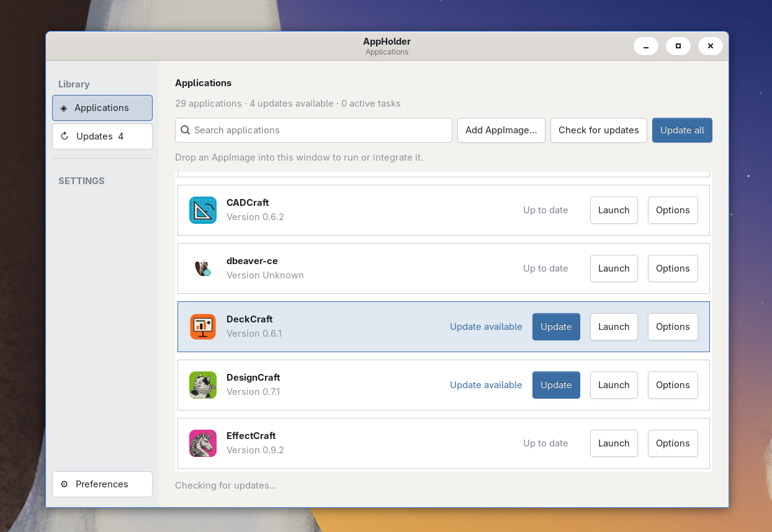Viewport: 772px width, 532px height.
Task: Click the CADCraft app icon
Action: tap(203, 210)
